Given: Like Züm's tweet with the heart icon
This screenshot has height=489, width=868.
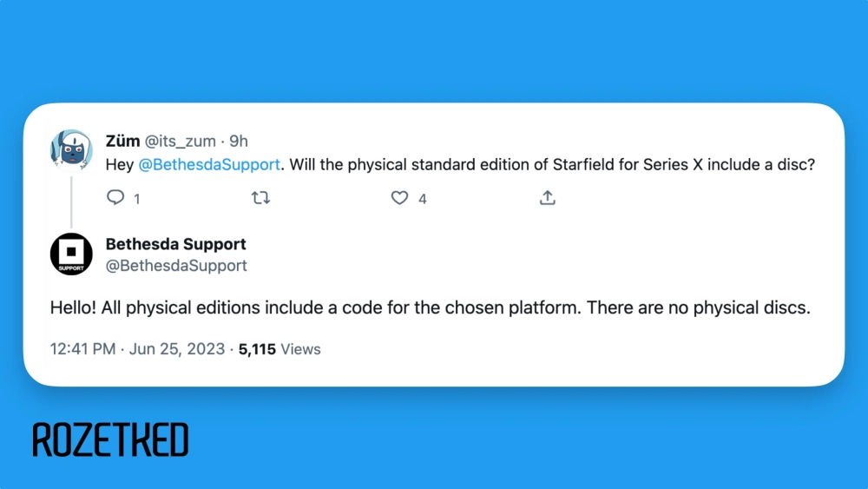Looking at the screenshot, I should tap(399, 198).
